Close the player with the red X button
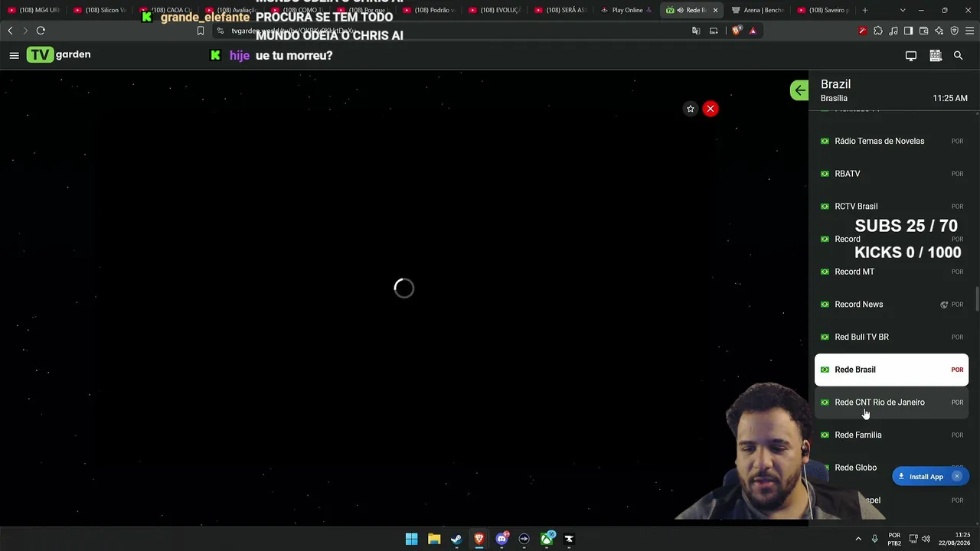This screenshot has width=980, height=551. [x=710, y=109]
